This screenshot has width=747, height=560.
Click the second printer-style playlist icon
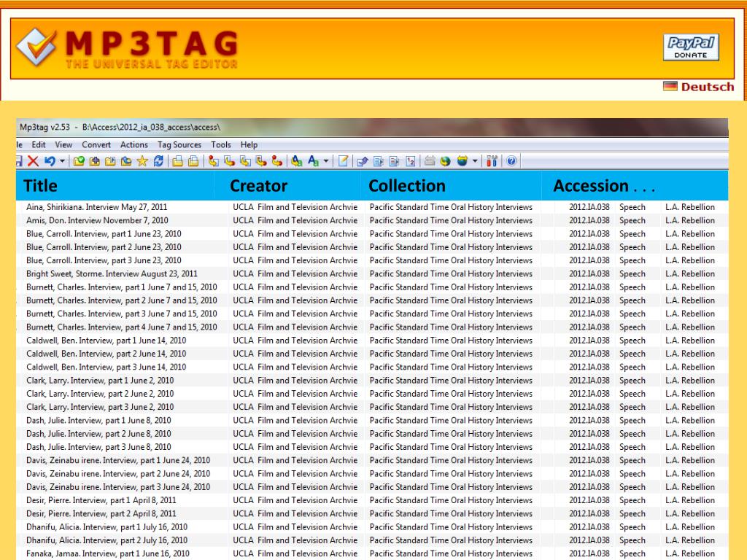pyautogui.click(x=193, y=161)
